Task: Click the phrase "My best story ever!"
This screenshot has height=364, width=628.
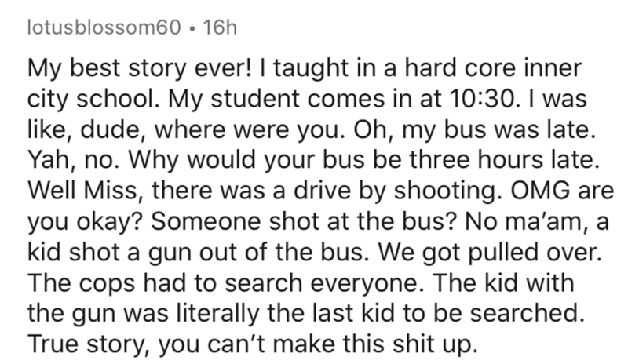Action: pyautogui.click(x=141, y=69)
